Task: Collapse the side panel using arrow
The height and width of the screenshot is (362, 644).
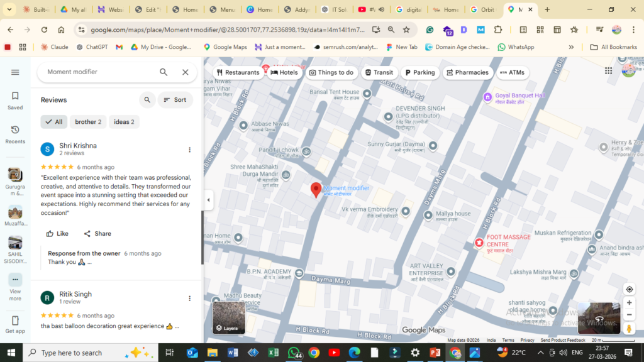Action: tap(209, 200)
